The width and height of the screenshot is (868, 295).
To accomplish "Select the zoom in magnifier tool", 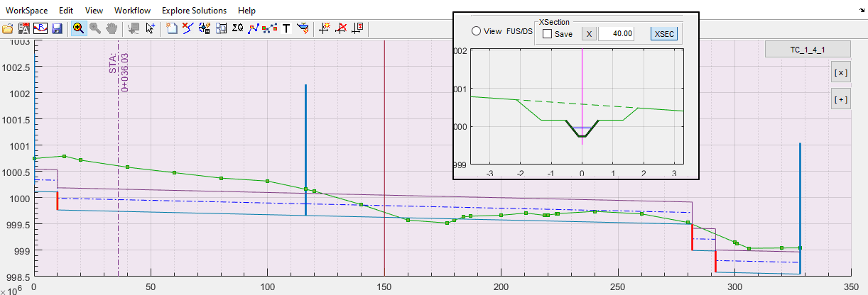I will point(78,28).
